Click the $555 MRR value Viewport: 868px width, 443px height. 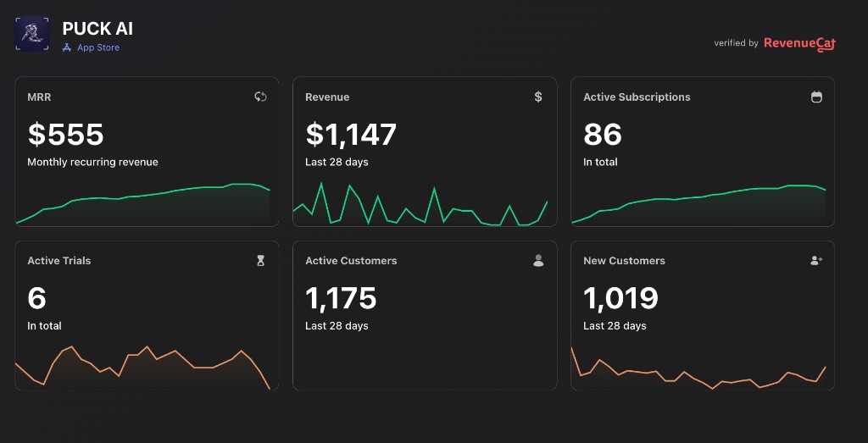(66, 135)
